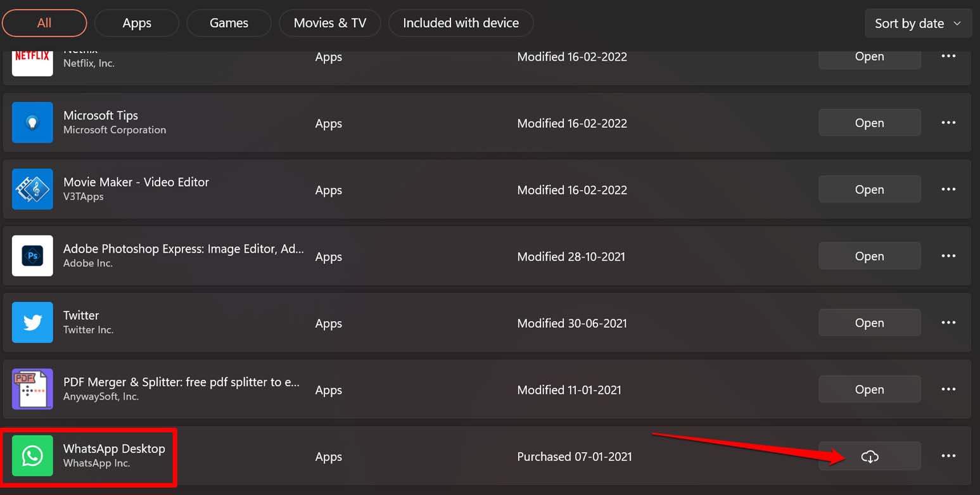980x495 pixels.
Task: Open the Sort by date dropdown
Action: click(918, 23)
